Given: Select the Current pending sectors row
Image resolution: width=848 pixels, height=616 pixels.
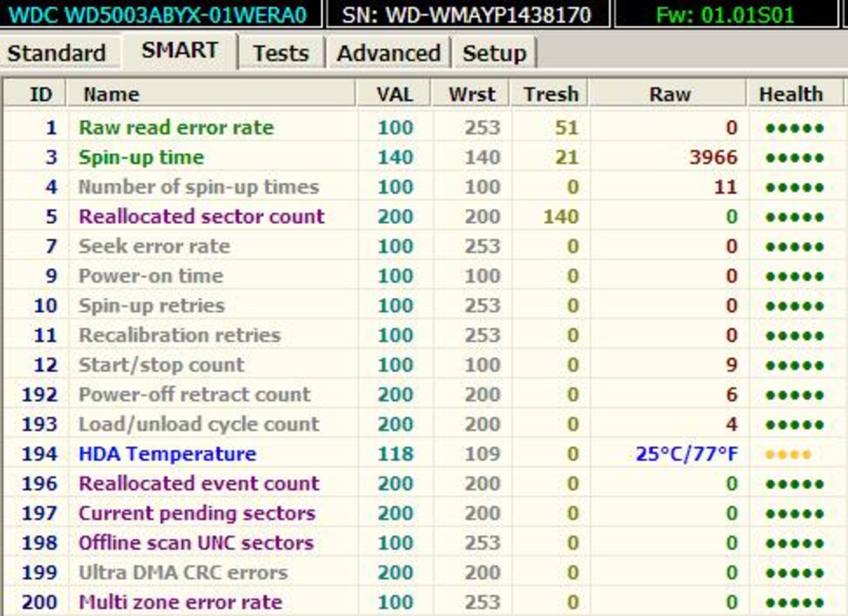Looking at the screenshot, I should coord(197,514).
